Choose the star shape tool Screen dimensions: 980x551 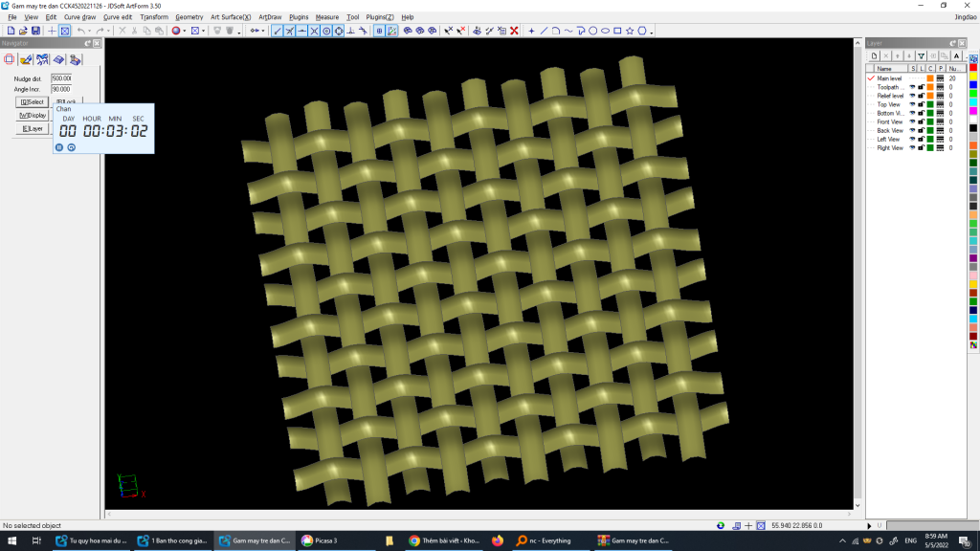(x=630, y=31)
